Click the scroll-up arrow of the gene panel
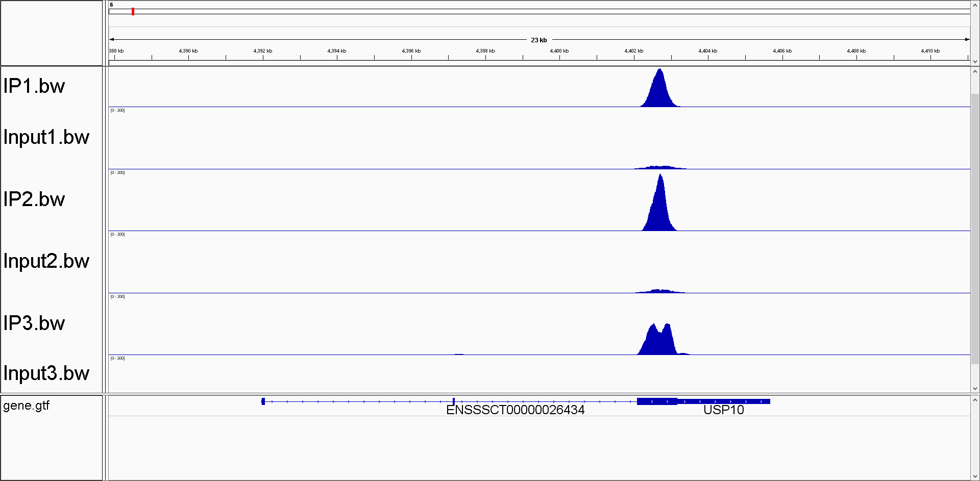 [x=975, y=400]
